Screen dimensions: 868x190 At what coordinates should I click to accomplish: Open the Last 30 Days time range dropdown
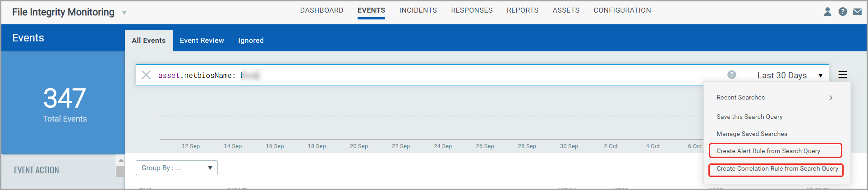point(785,75)
